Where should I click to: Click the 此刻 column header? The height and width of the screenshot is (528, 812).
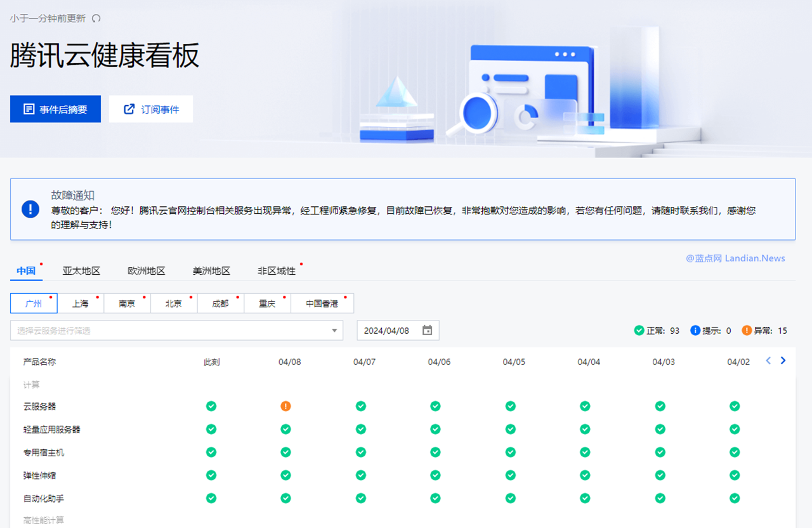(x=211, y=362)
